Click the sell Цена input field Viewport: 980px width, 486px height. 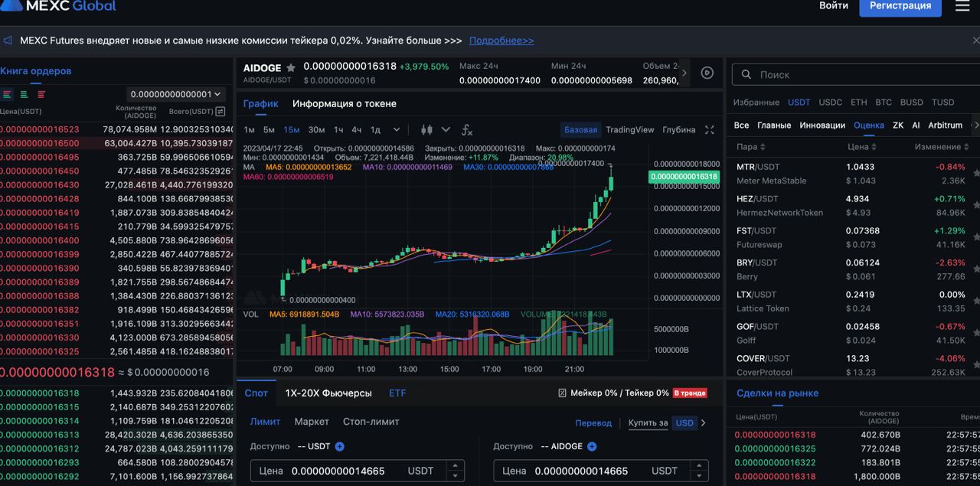(x=601, y=471)
